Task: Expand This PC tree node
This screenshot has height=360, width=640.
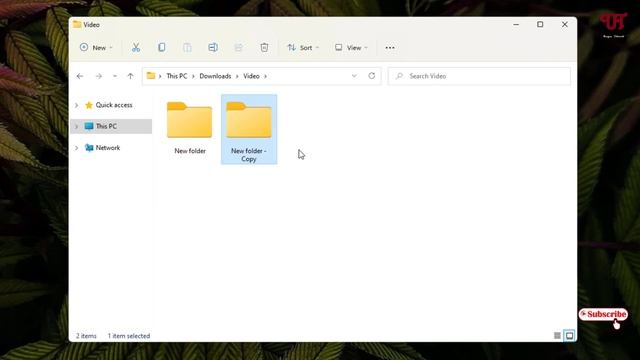Action: [x=76, y=127]
